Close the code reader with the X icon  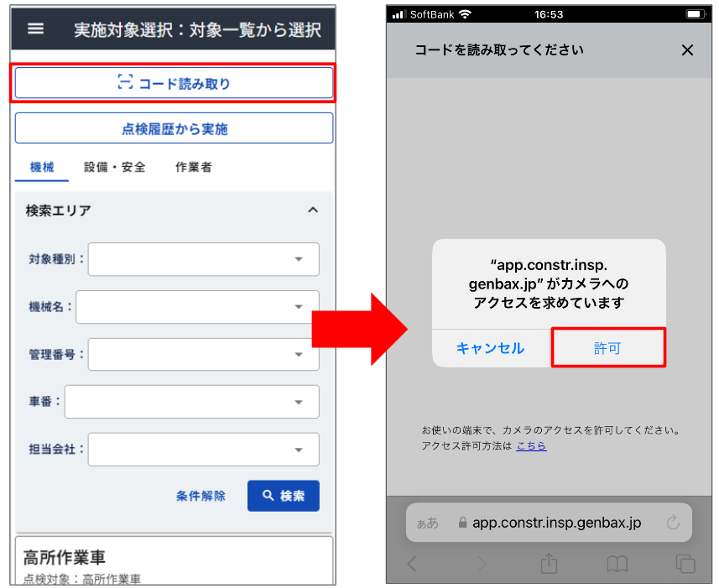(687, 50)
